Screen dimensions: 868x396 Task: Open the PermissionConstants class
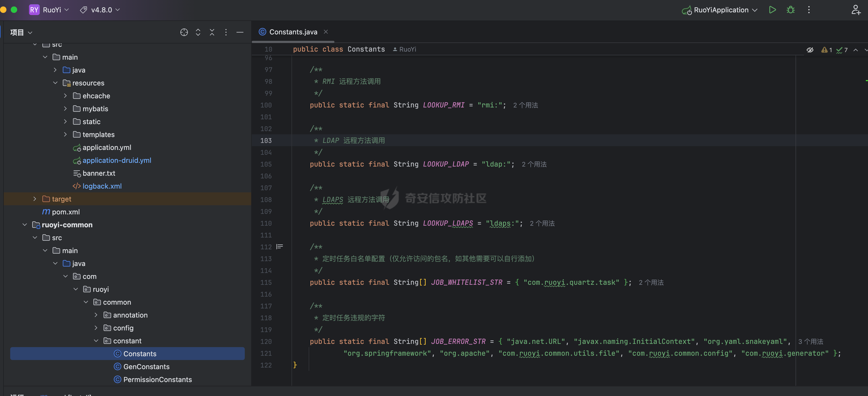[x=157, y=379]
